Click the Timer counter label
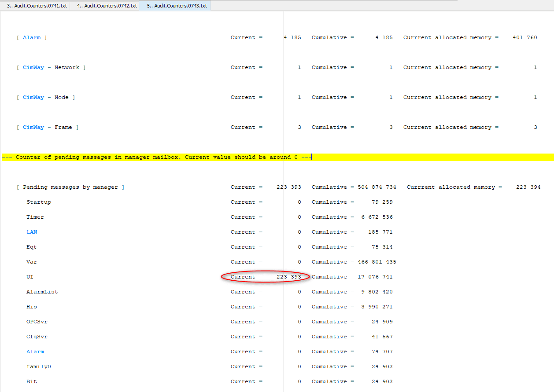554x392 pixels. click(35, 217)
